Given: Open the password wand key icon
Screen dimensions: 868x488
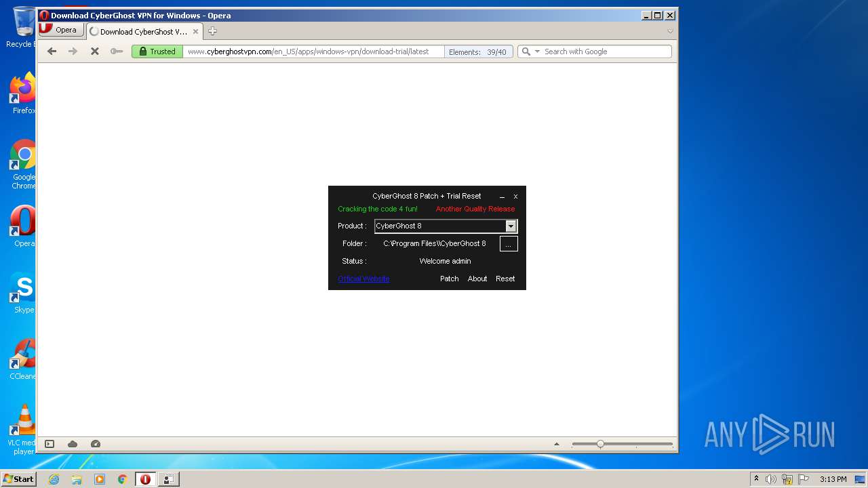Looking at the screenshot, I should coord(117,52).
